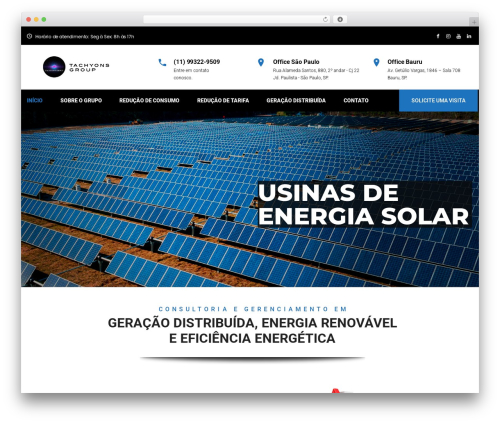Image resolution: width=500 pixels, height=423 pixels.
Task: Open the Redução de Consumo menu
Action: (x=149, y=100)
